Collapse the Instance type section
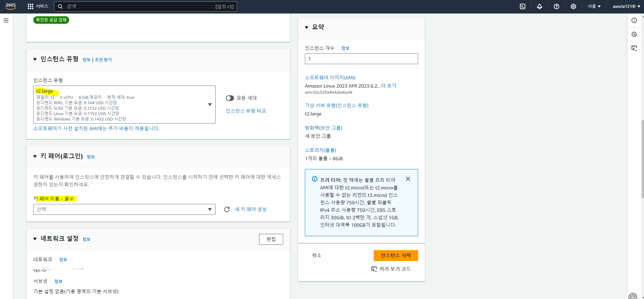The image size is (644, 299). (x=35, y=59)
